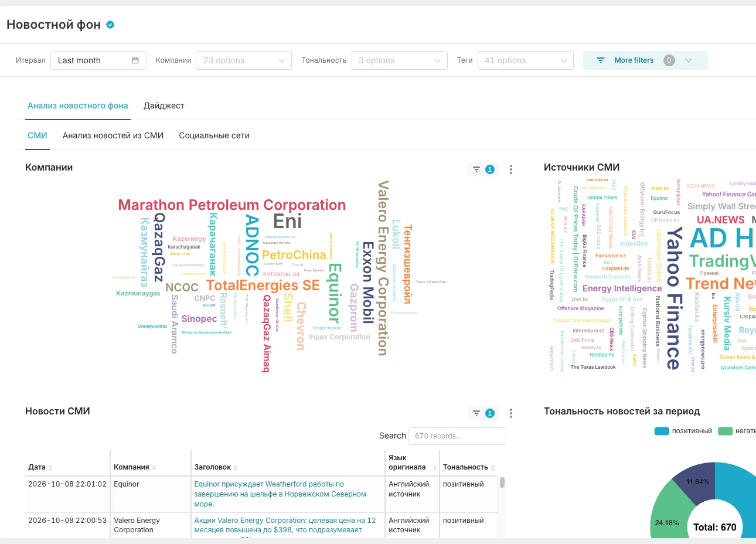
Task: Open three-dot menu for Новости СМИ table
Action: point(511,413)
